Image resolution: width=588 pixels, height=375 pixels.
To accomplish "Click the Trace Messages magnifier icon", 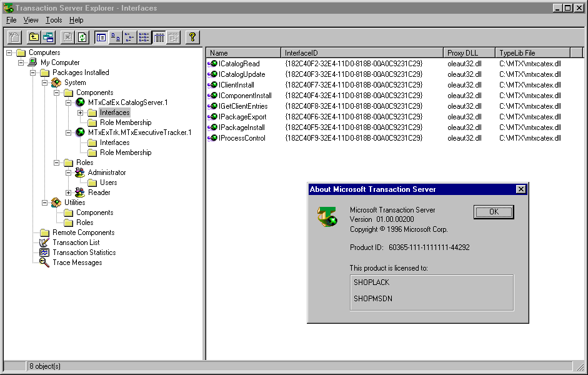I will coord(44,262).
